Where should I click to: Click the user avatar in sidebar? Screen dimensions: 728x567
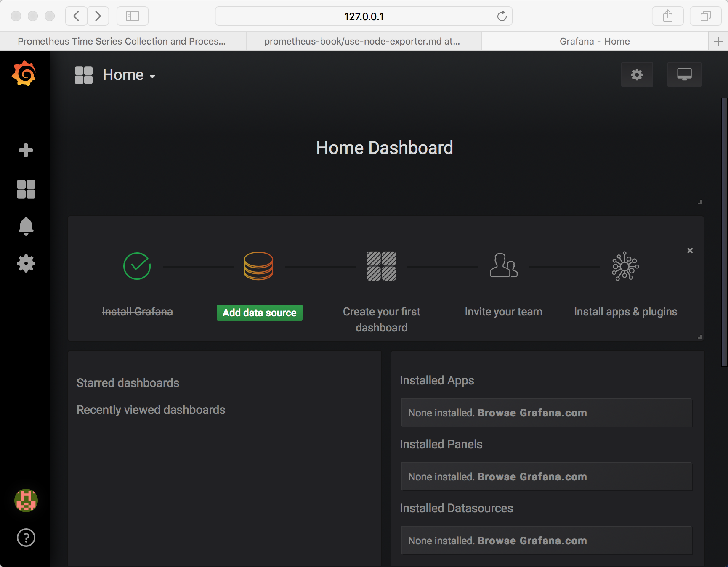pos(26,501)
